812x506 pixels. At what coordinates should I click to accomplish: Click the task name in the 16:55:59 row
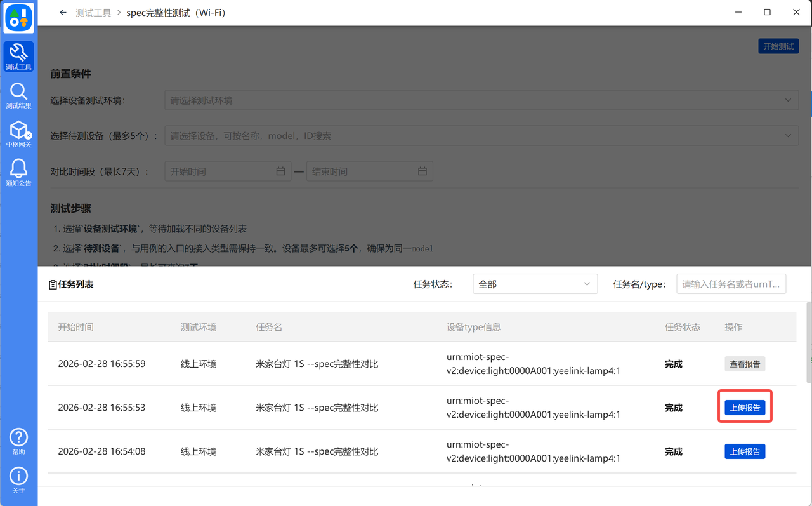coord(317,364)
